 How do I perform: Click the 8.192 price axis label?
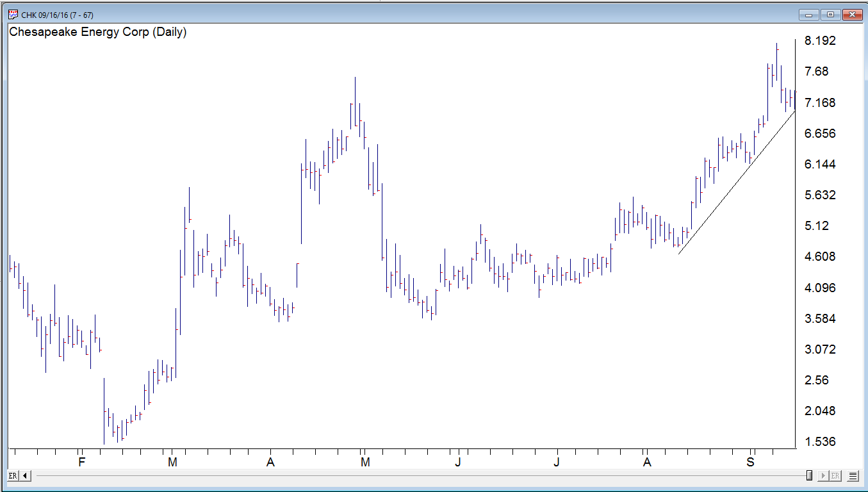(820, 41)
